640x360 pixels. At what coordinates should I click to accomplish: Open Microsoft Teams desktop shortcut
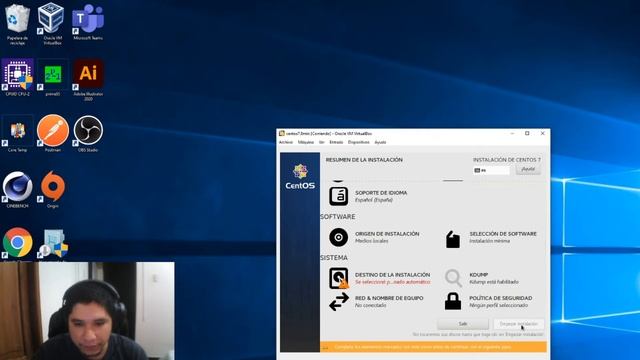click(x=88, y=22)
